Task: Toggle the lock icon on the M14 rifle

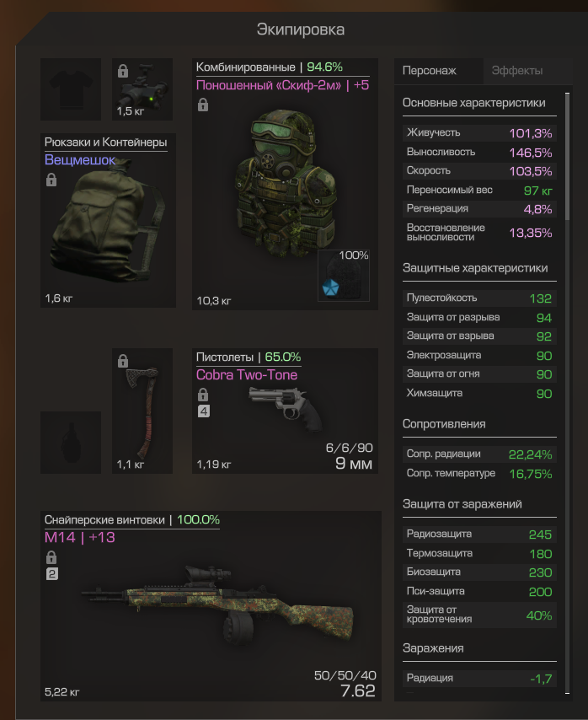Action: (x=51, y=557)
